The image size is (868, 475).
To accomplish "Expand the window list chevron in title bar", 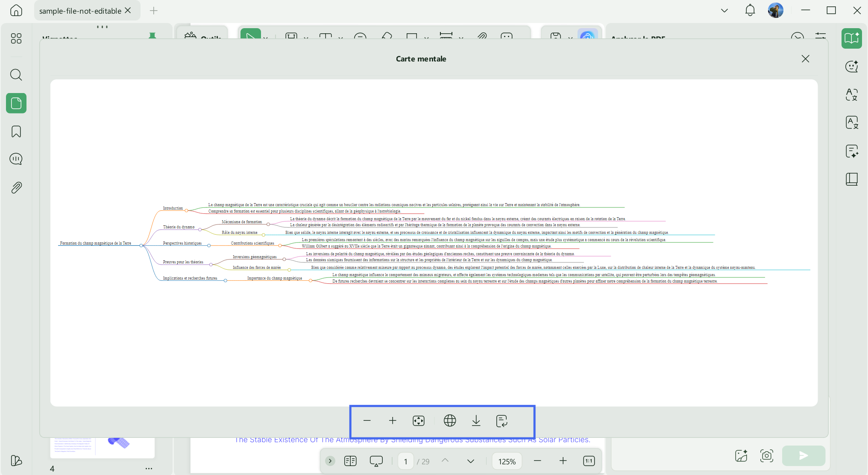I will pyautogui.click(x=724, y=11).
